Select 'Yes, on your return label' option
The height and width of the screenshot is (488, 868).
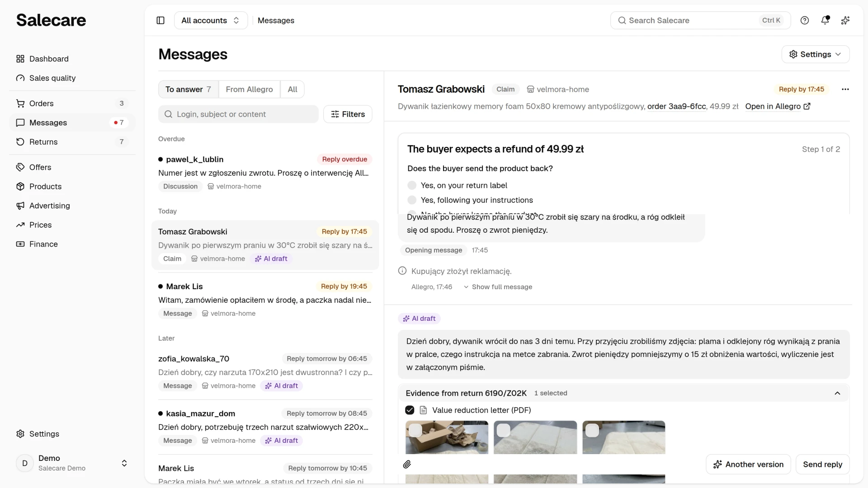click(412, 185)
